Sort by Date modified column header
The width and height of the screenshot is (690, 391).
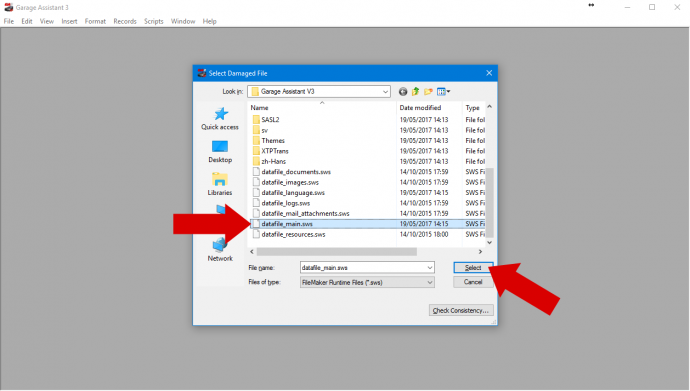pyautogui.click(x=420, y=108)
